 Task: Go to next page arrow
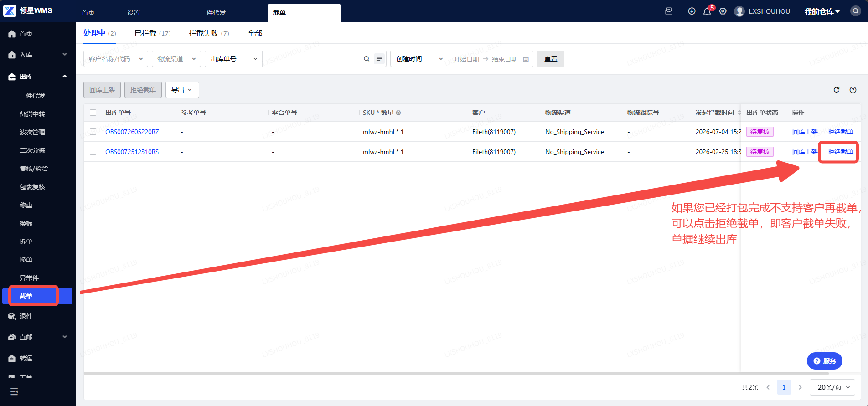(800, 387)
